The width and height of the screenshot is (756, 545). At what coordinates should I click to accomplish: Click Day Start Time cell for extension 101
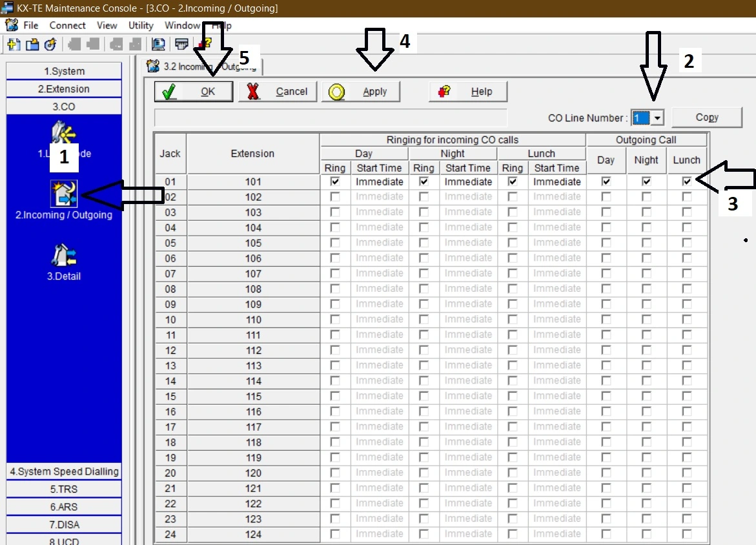click(380, 182)
